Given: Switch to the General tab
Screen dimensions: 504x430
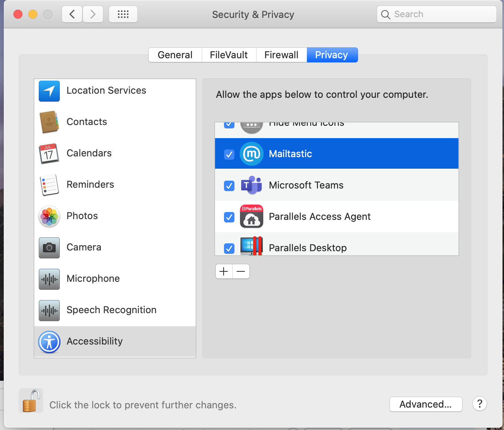Looking at the screenshot, I should [x=175, y=55].
